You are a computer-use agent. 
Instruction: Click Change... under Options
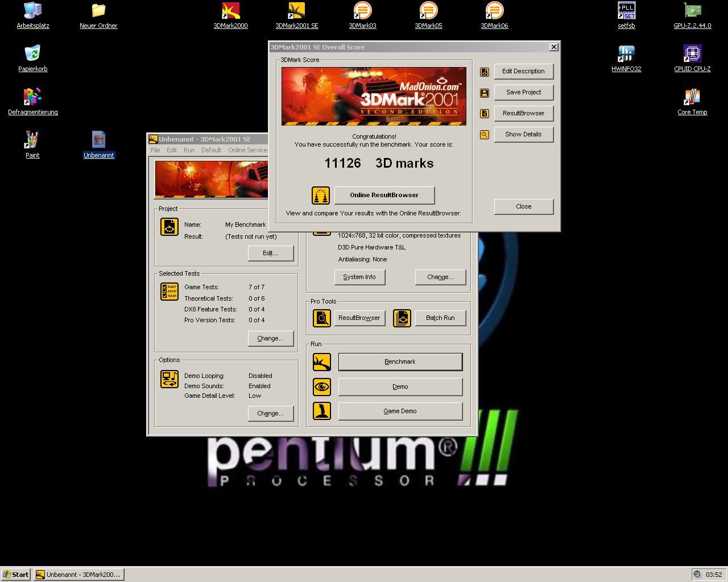[270, 414]
